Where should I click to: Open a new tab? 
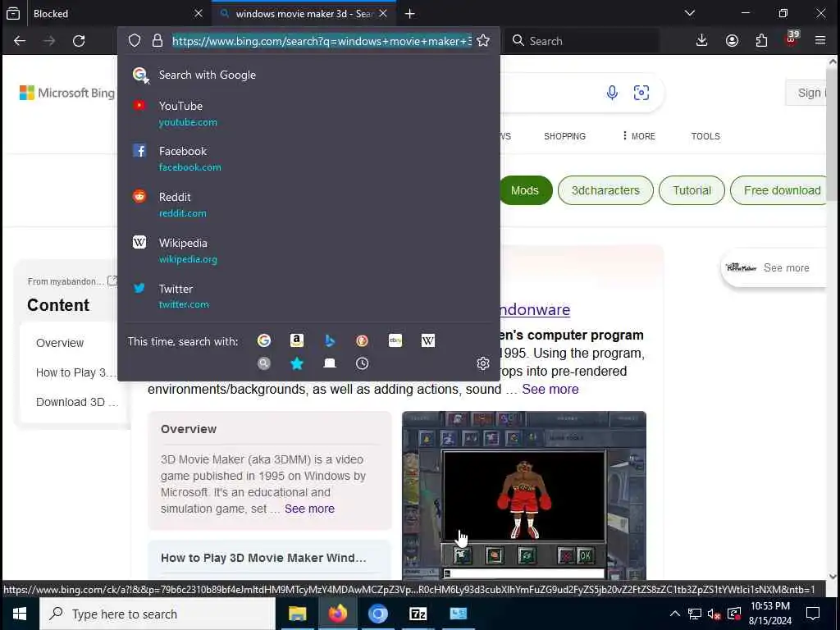coord(410,13)
